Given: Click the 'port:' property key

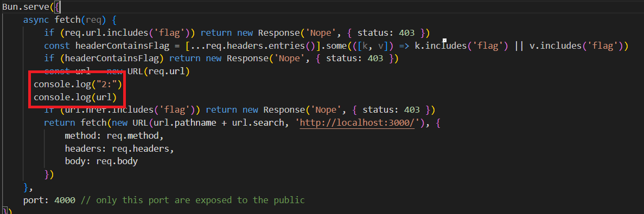Looking at the screenshot, I should tap(36, 200).
